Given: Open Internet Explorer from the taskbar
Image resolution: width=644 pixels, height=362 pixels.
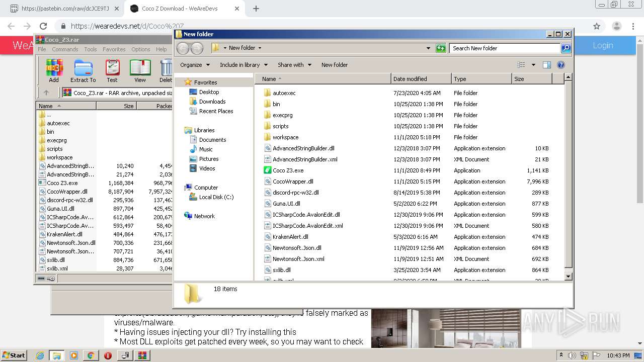Looking at the screenshot, I should (x=40, y=355).
